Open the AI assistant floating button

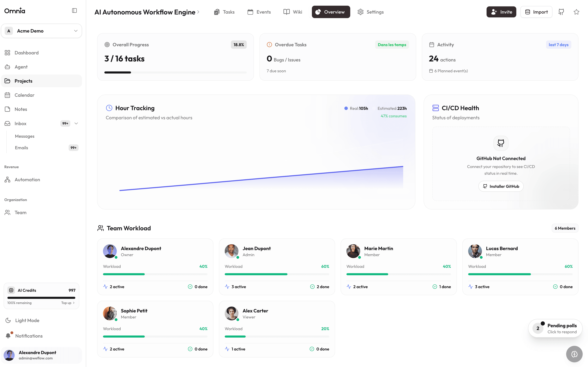coord(574,354)
